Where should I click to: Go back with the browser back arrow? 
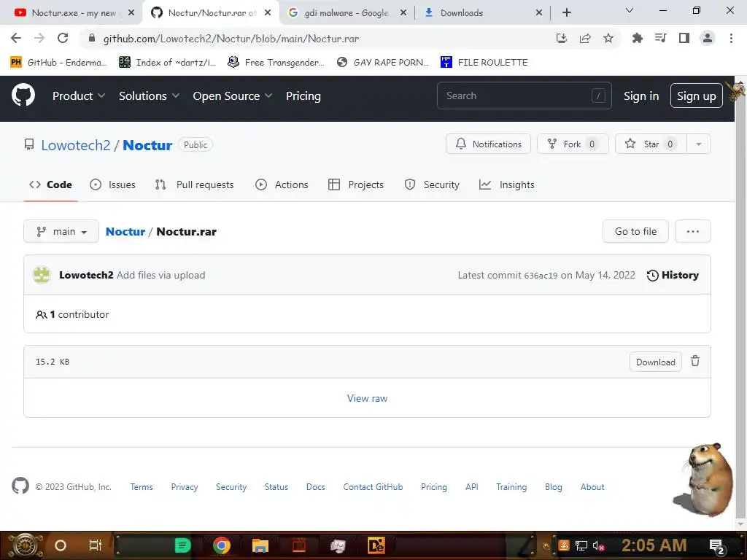(x=16, y=38)
